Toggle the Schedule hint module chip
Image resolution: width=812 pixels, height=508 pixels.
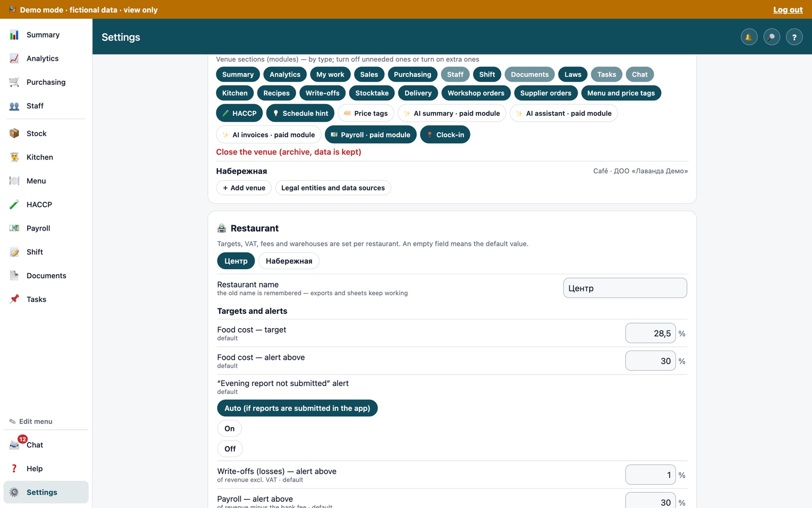pyautogui.click(x=300, y=113)
